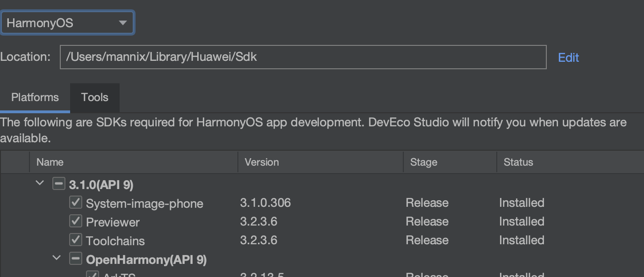Toggle the ArkTS checkbox
This screenshot has height=277, width=644.
tap(92, 275)
